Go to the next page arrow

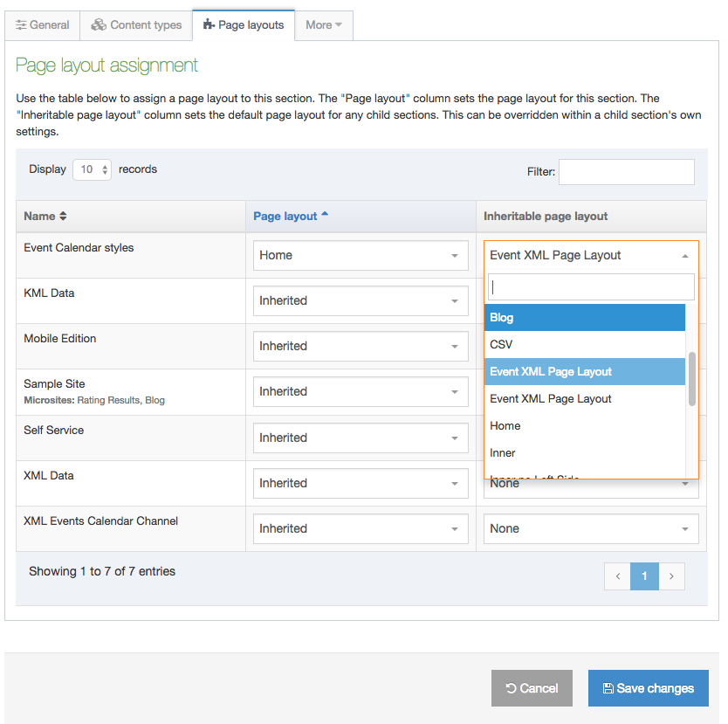[x=671, y=576]
